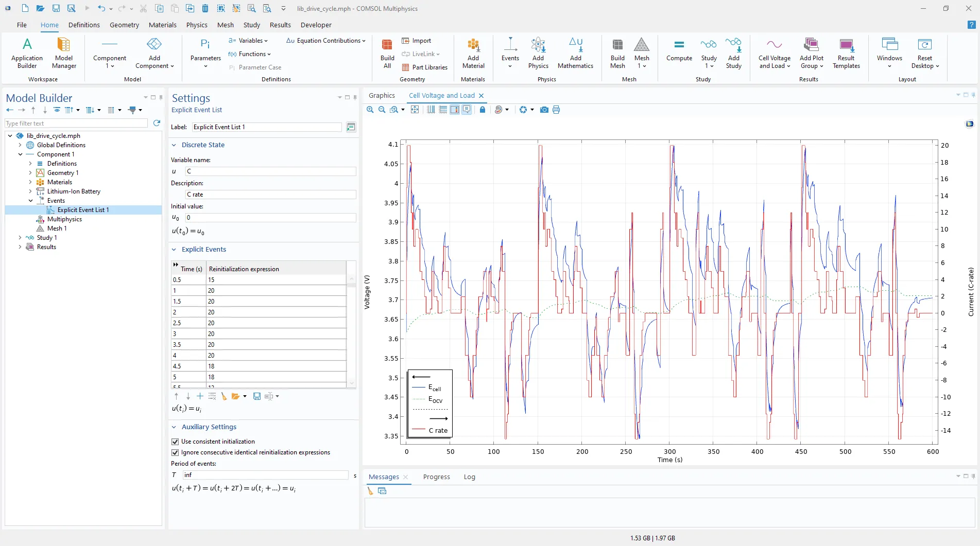Viewport: 980px width, 546px height.
Task: Click the Period of events input field
Action: click(265, 475)
